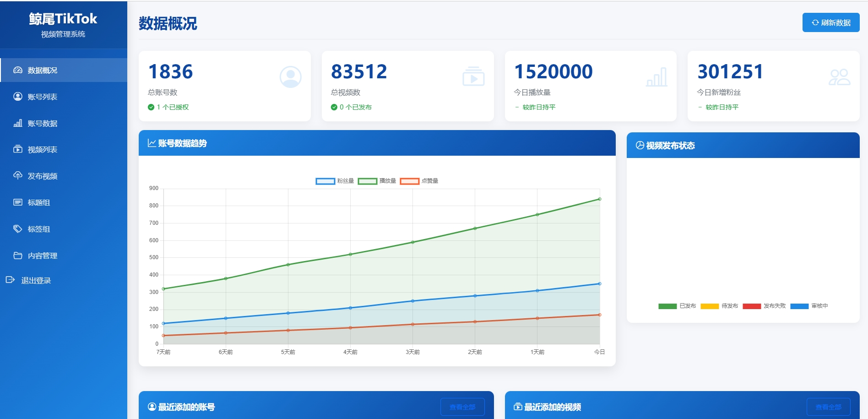
Task: Click the 今日 data point on green line
Action: point(599,199)
